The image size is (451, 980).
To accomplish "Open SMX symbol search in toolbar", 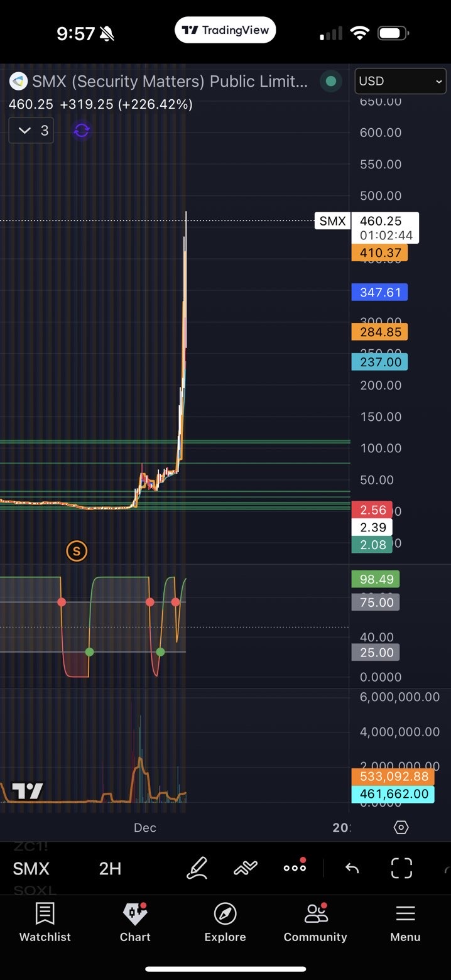I will (x=31, y=868).
